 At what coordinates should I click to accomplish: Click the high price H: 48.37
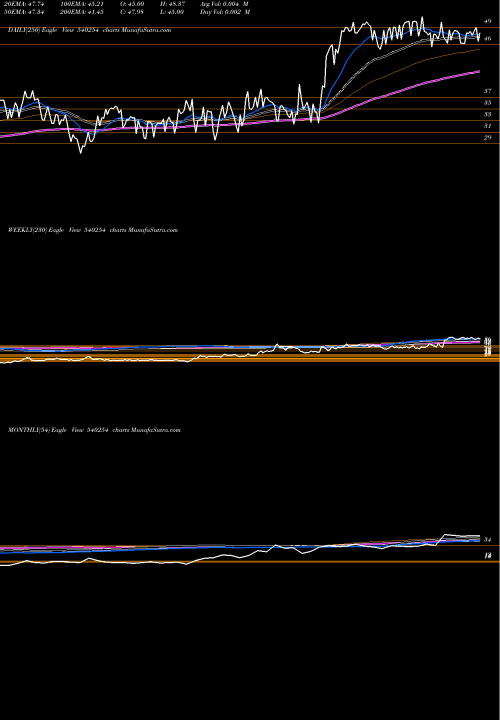[x=172, y=4]
